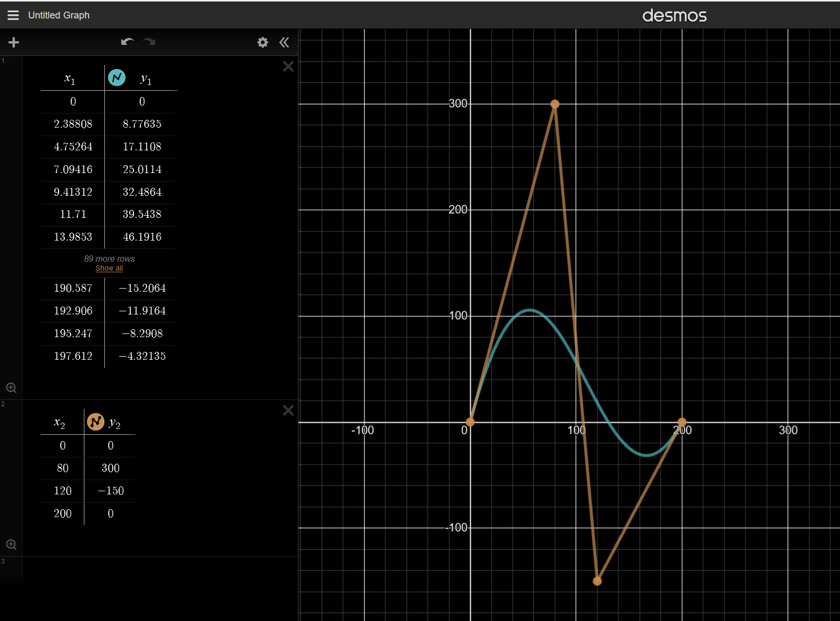The image size is (840, 621).
Task: Click cell −4.32135 in table 1
Action: tap(142, 356)
